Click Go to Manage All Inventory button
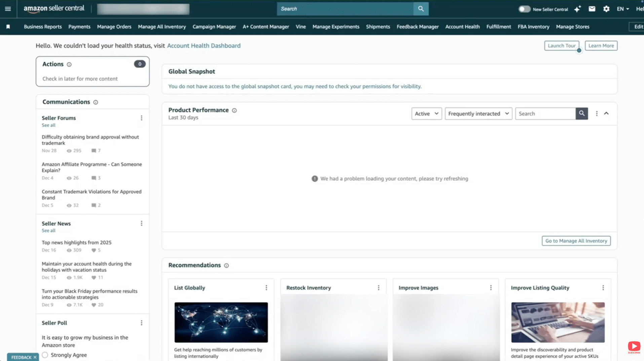 576,241
